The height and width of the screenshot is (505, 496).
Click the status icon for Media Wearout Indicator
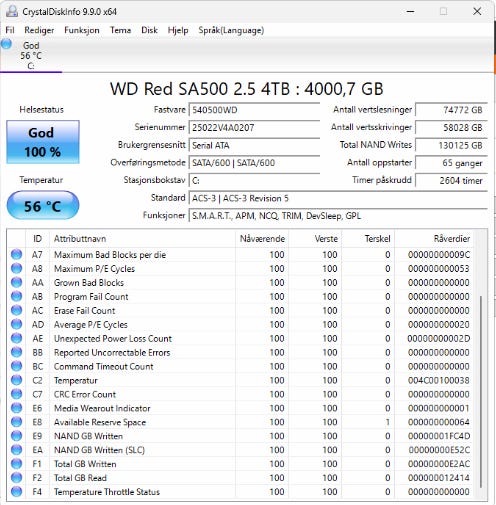point(16,408)
